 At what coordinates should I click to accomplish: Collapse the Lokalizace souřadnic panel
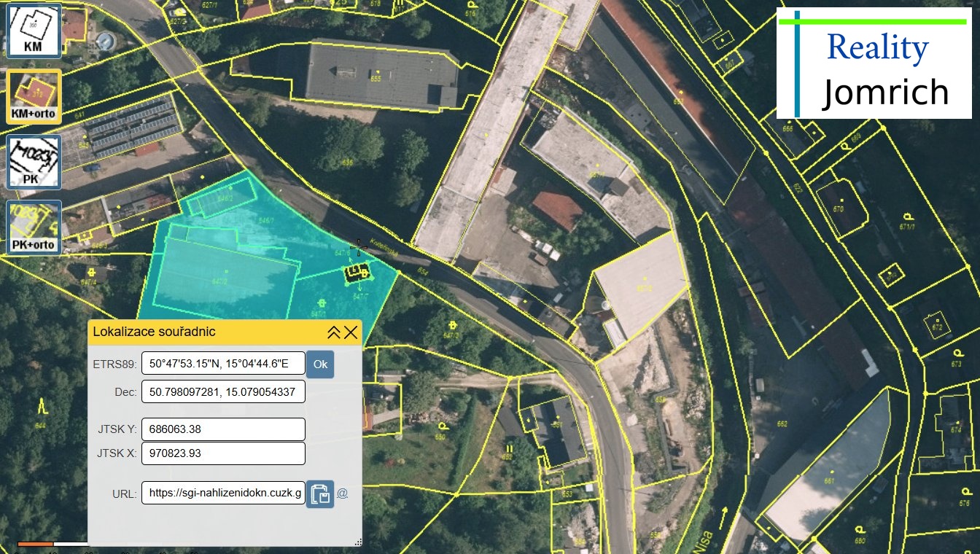click(335, 332)
